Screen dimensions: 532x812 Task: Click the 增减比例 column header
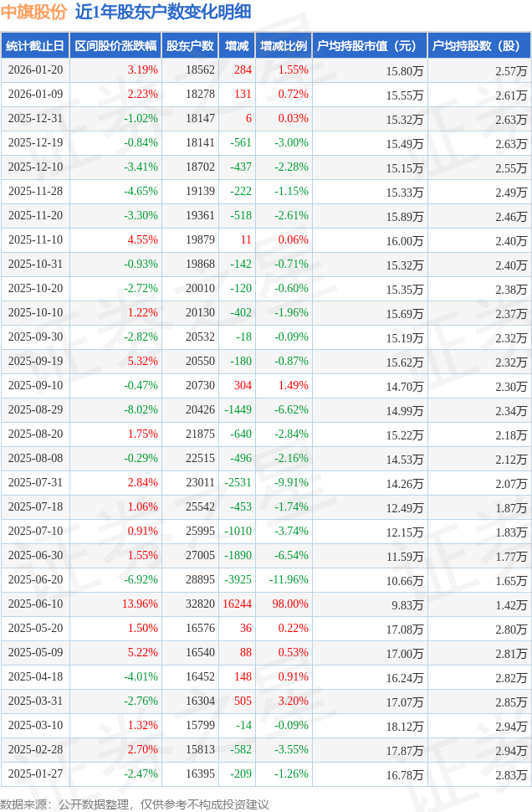(283, 46)
